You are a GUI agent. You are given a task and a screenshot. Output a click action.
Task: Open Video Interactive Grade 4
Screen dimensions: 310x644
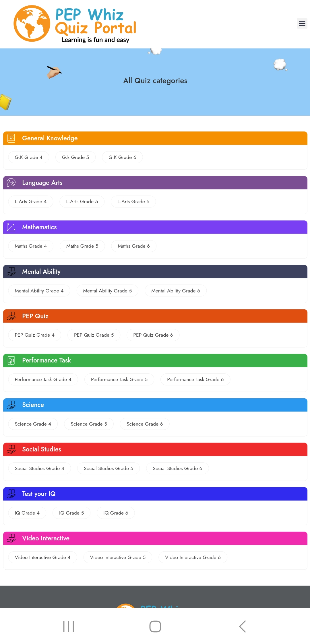(x=42, y=557)
